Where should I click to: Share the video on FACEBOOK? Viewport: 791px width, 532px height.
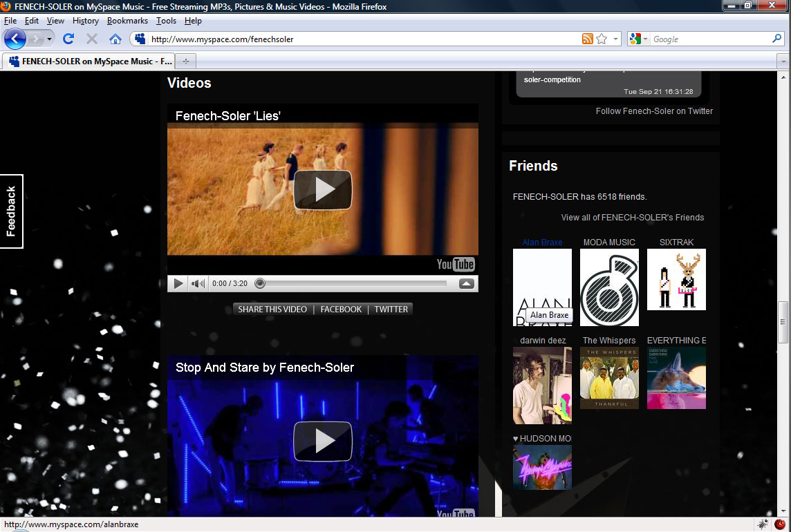[x=341, y=309]
